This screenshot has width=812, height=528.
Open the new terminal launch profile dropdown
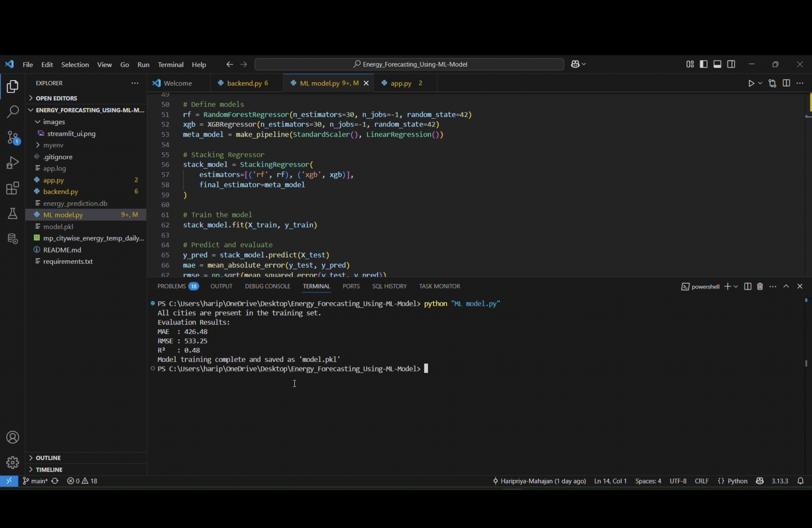pos(736,287)
